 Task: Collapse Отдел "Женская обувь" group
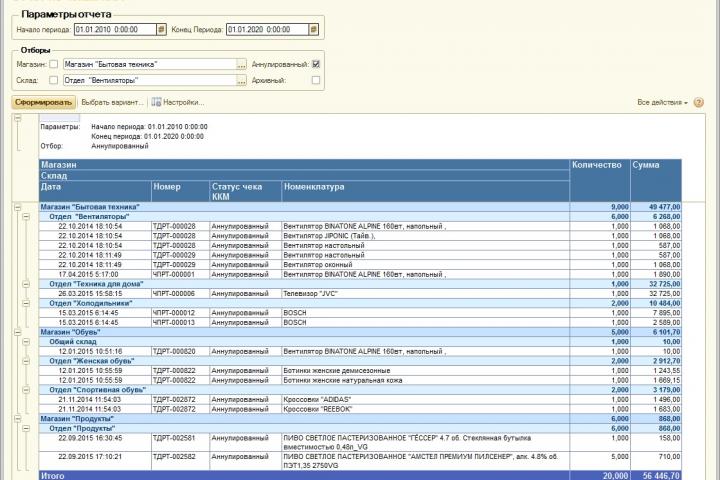click(x=26, y=361)
